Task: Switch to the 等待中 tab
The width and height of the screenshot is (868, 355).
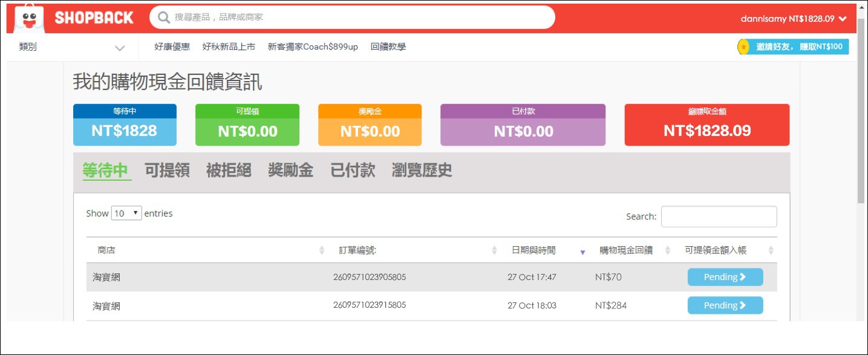Action: [x=106, y=171]
